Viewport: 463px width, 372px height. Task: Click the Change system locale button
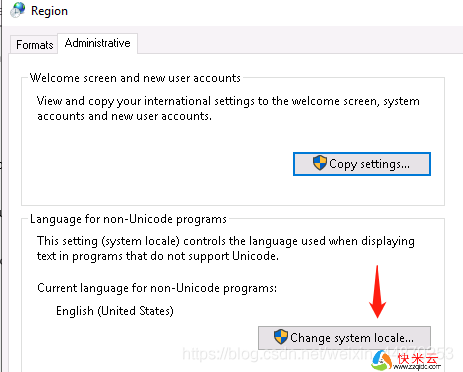click(x=344, y=338)
